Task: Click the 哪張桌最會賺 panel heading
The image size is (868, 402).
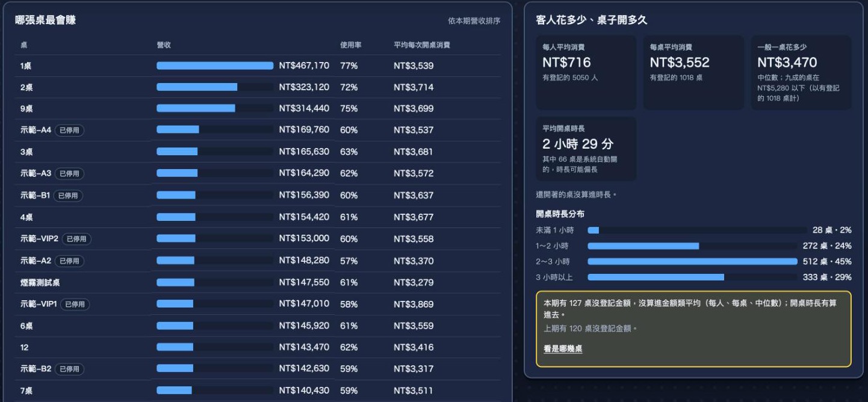Action: 46,20
